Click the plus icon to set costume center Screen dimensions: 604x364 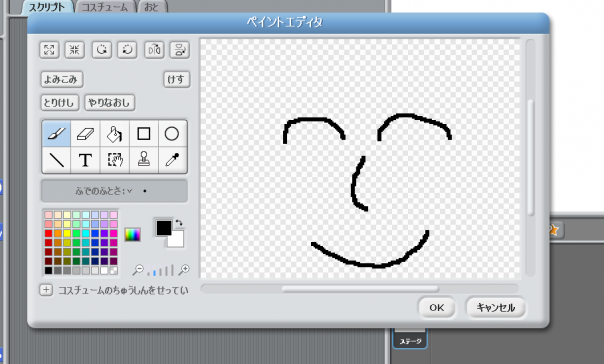(46, 290)
